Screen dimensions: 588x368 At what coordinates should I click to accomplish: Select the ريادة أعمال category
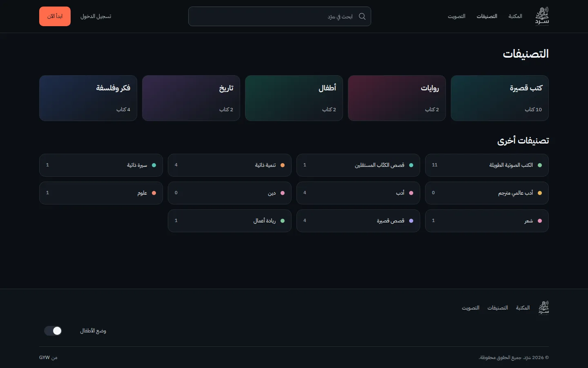point(229,221)
